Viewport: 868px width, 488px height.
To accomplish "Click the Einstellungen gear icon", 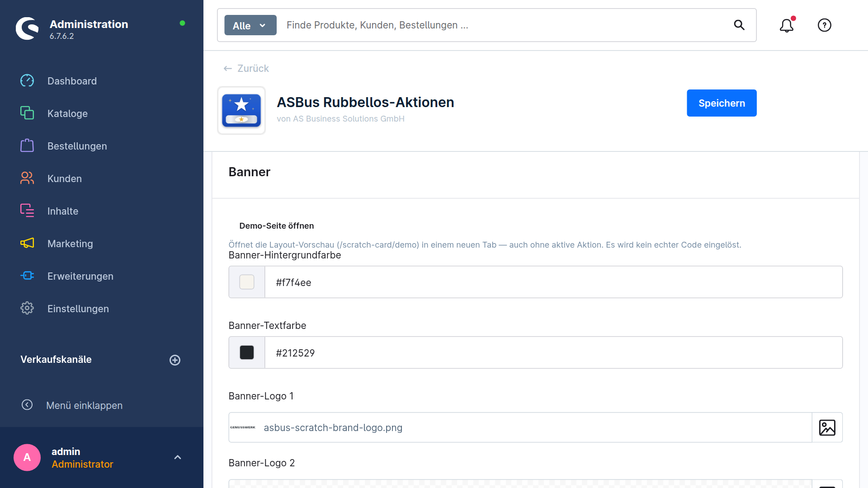I will point(27,308).
